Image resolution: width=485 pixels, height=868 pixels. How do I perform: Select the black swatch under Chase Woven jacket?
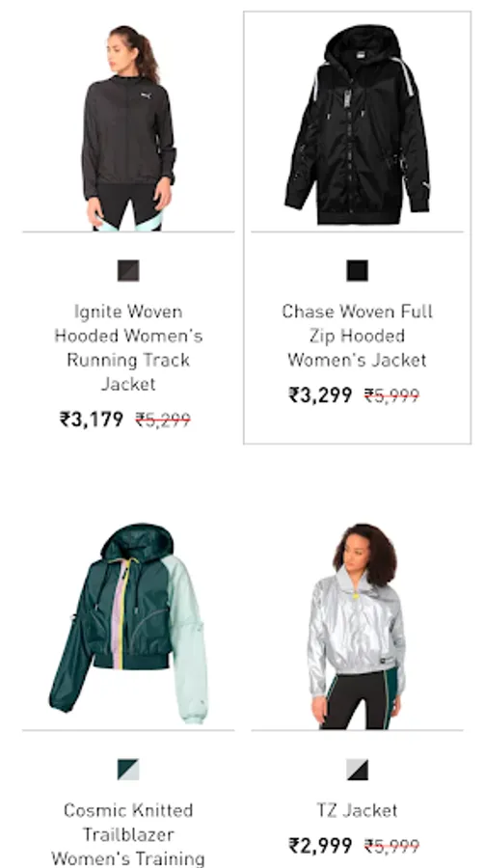(x=357, y=271)
